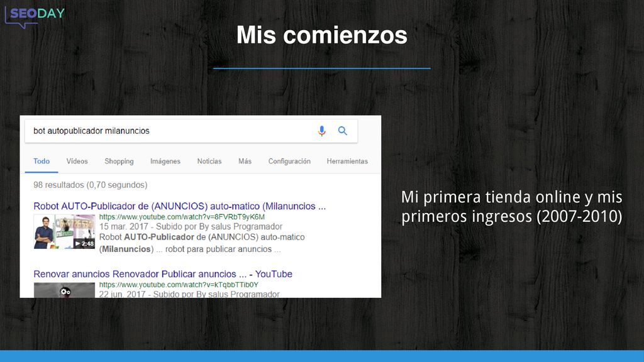The image size is (644, 362).
Task: Click the URL ending in 8FVRbT9yK6M
Action: pos(182,217)
